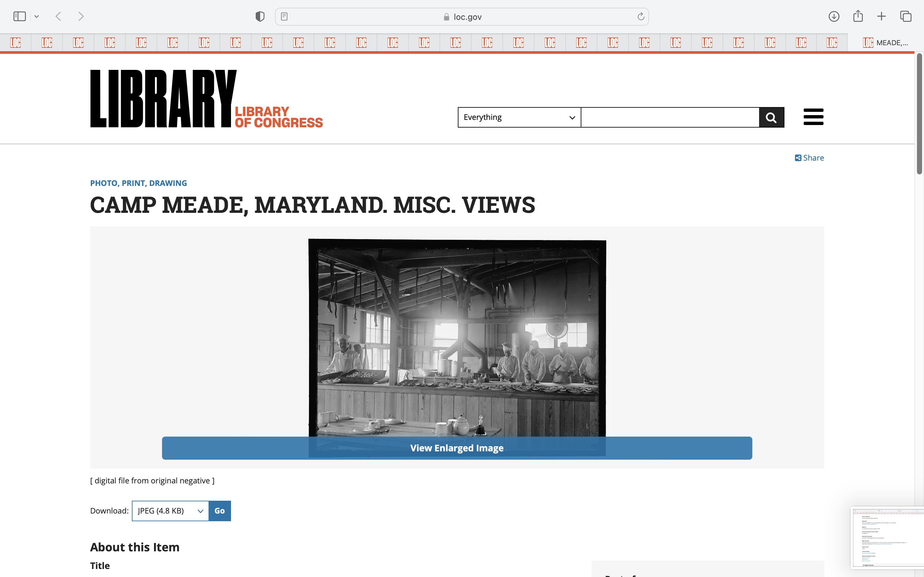The image size is (924, 577).
Task: Open the privacy report shield icon
Action: 260,16
